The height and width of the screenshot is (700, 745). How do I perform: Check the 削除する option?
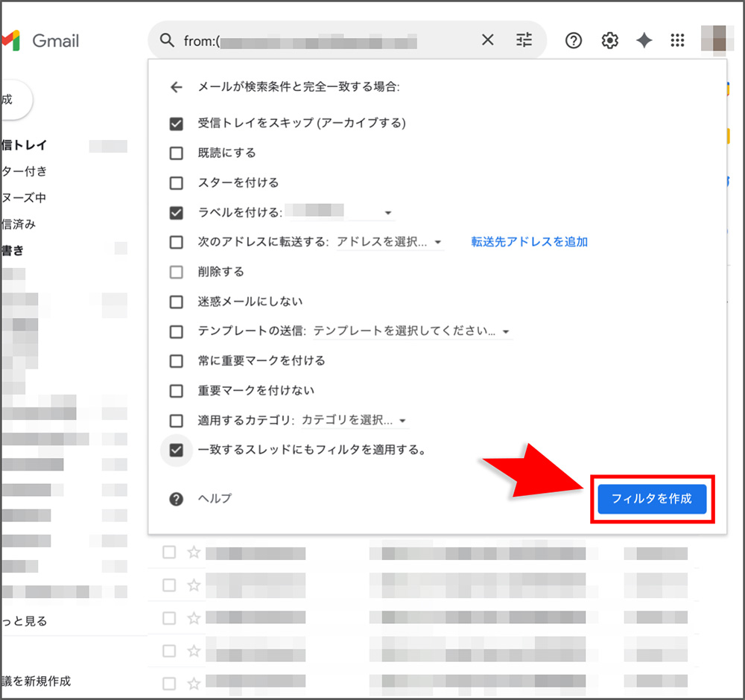click(177, 272)
